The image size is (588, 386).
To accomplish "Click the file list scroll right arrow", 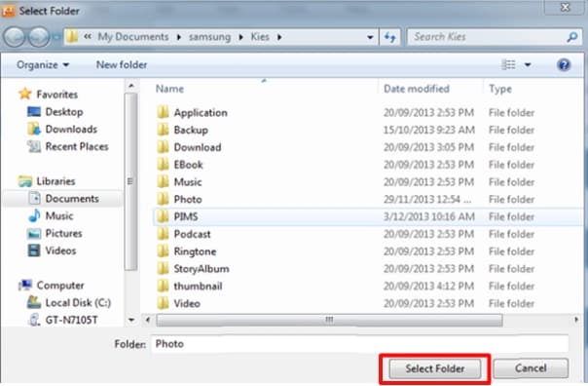I will [576, 320].
